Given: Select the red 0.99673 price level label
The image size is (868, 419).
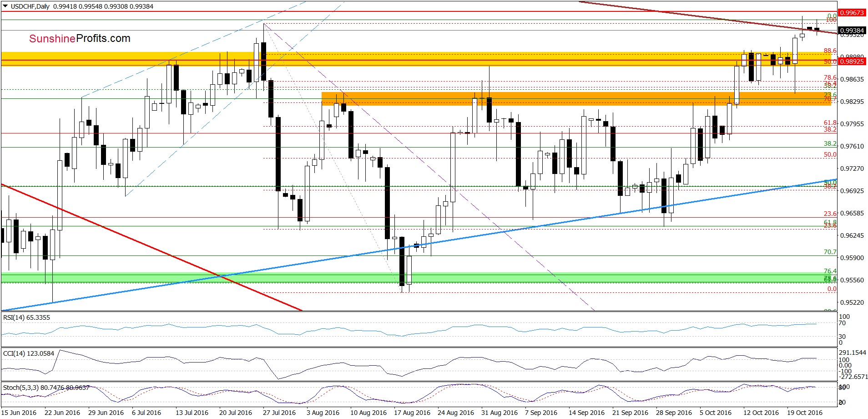Looking at the screenshot, I should [852, 13].
